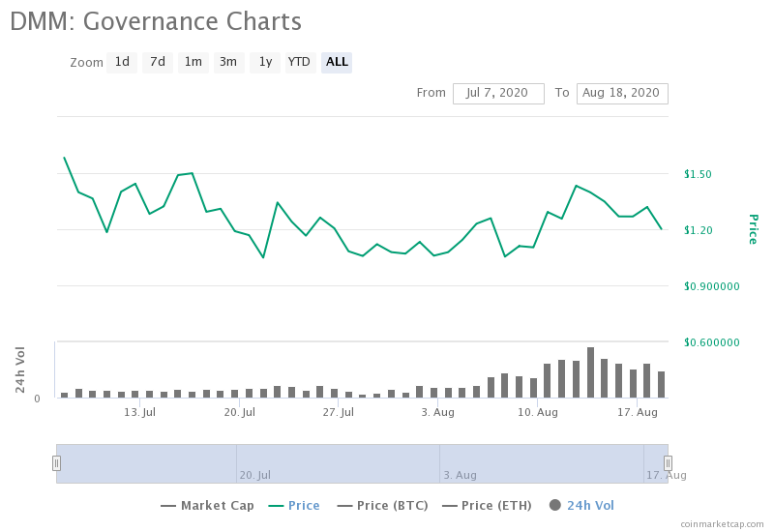
Task: Select the YTD zoom range
Action: (x=300, y=62)
